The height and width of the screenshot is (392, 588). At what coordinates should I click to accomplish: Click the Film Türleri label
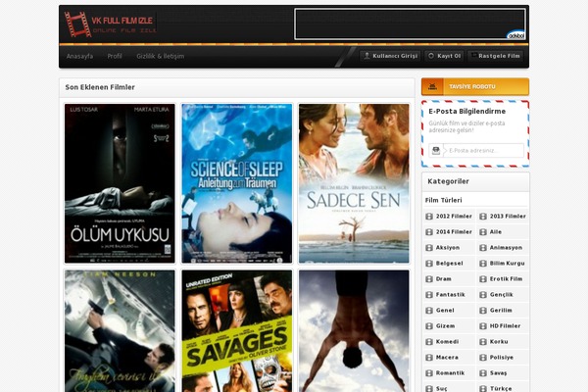click(x=443, y=200)
